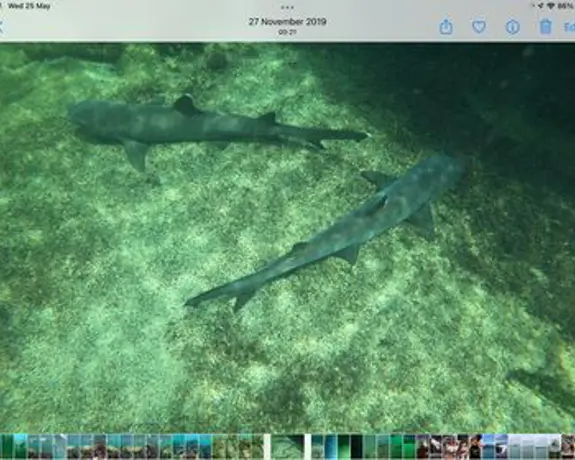Tap the battery percentage indicator
This screenshot has width=575, height=460.
[x=566, y=6]
